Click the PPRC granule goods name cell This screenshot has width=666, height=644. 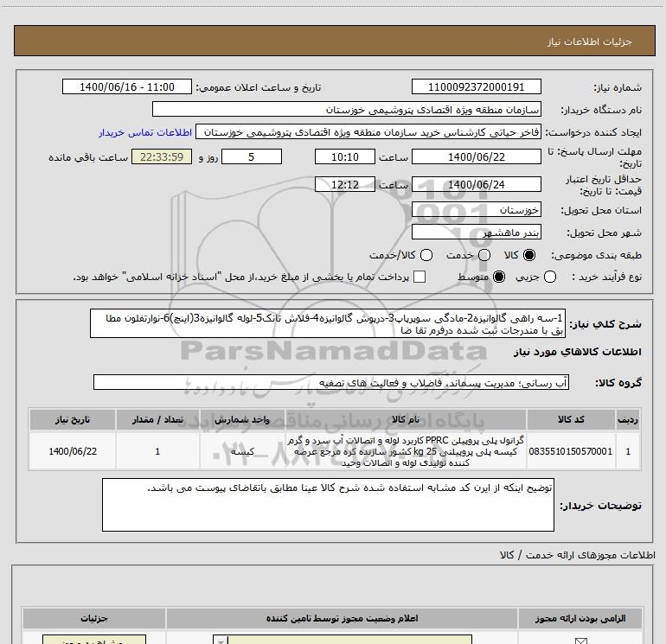406,451
